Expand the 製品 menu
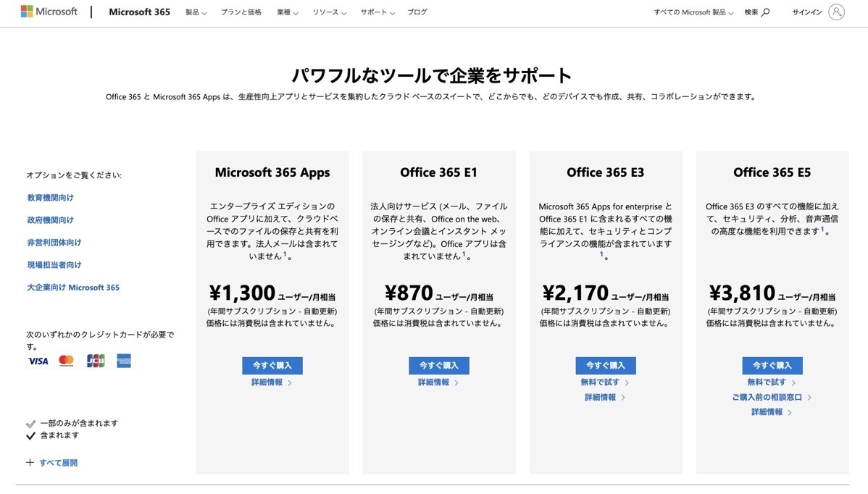Screen dimensions: 868x494 [x=196, y=12]
